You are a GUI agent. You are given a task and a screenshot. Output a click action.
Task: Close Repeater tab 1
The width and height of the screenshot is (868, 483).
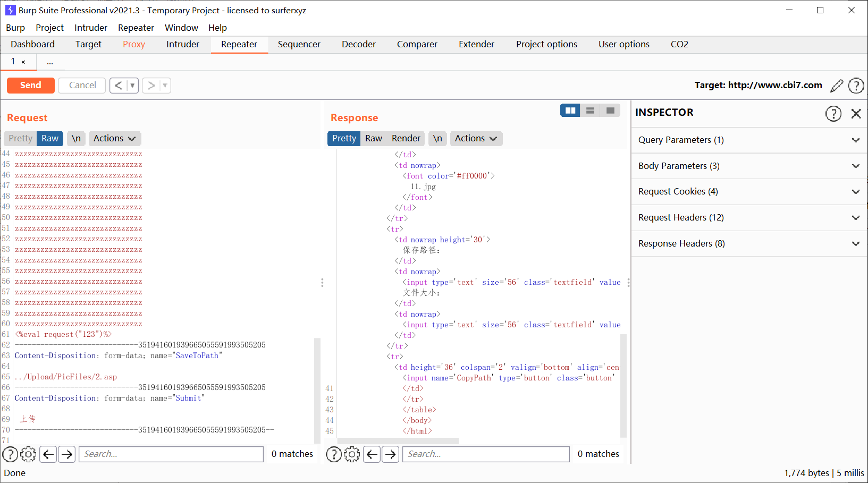23,62
